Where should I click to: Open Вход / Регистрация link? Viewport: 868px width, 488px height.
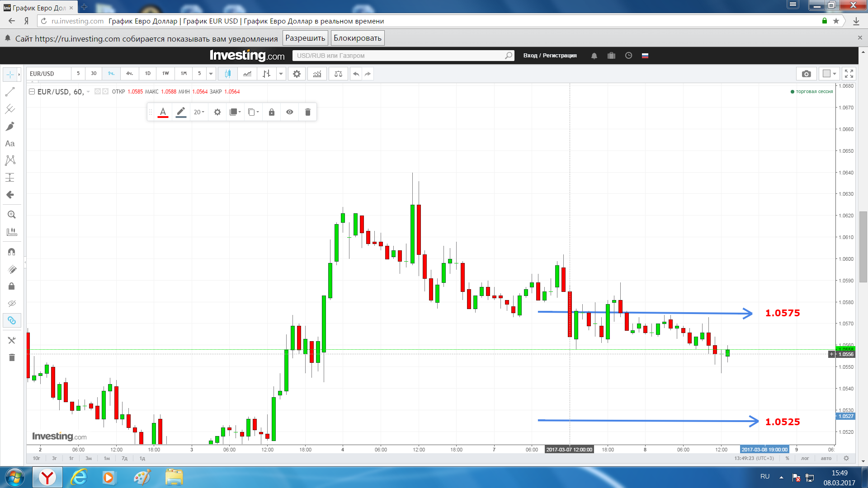[x=550, y=56]
